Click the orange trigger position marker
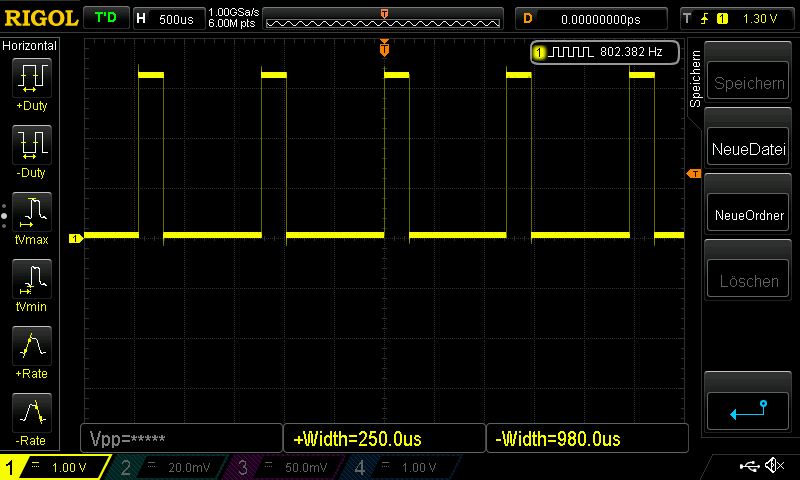Viewport: 800px width, 480px height. pos(384,49)
